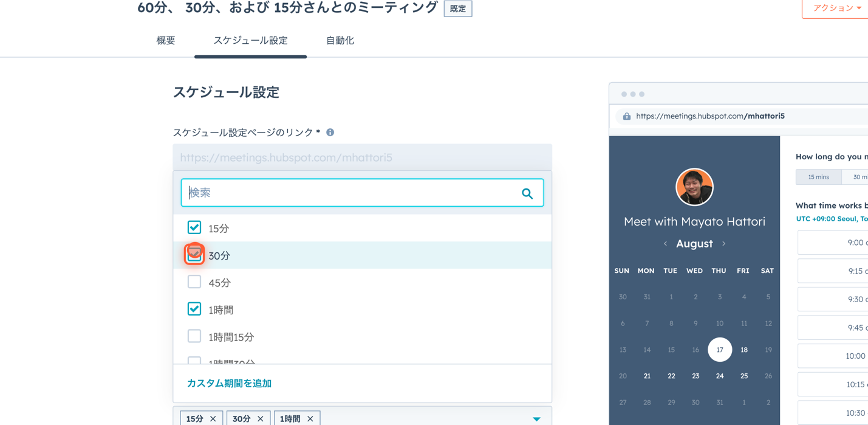Image resolution: width=868 pixels, height=425 pixels.
Task: Click the August month label
Action: 694,244
